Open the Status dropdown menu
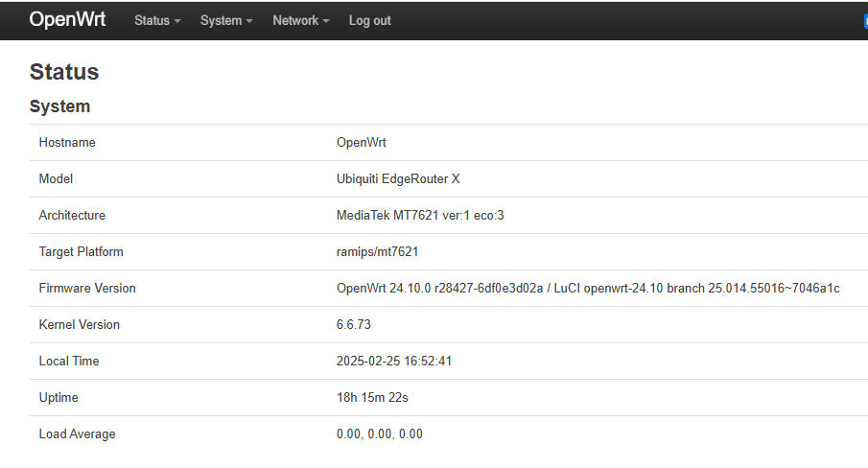 (157, 20)
